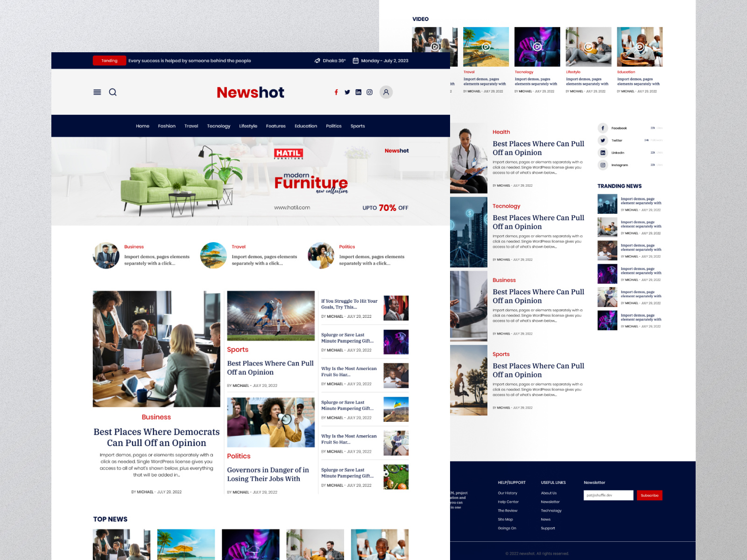Open the round Business category thumbnail
Screen dimensions: 747x560
pyautogui.click(x=106, y=255)
